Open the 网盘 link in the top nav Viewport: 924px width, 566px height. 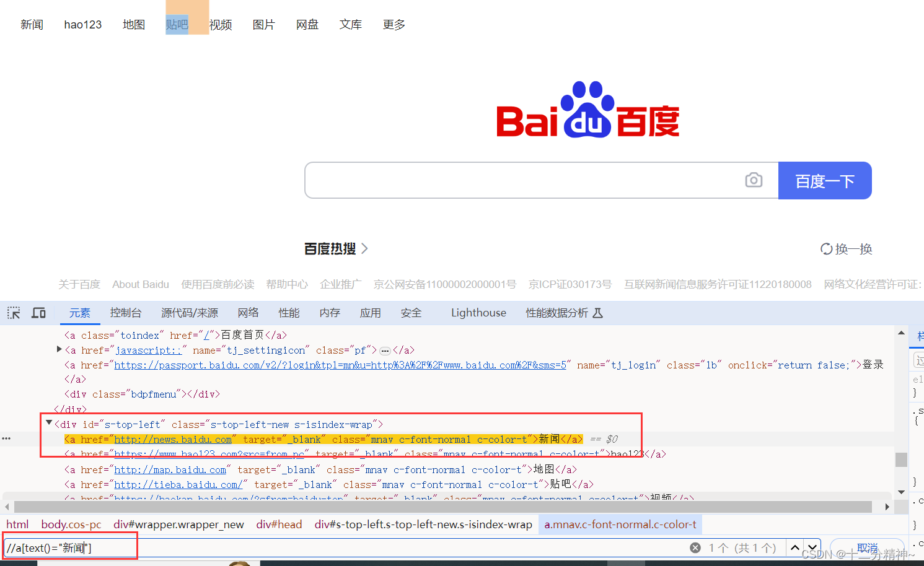tap(307, 25)
